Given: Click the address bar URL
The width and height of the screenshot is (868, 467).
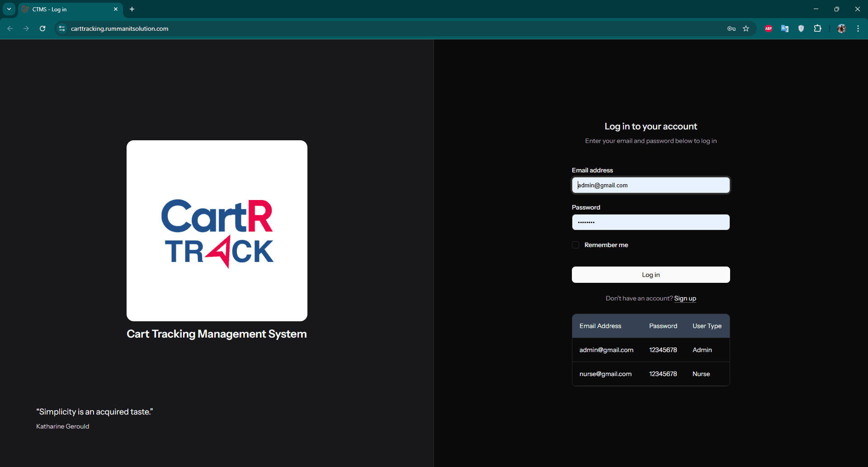Looking at the screenshot, I should coord(119,29).
